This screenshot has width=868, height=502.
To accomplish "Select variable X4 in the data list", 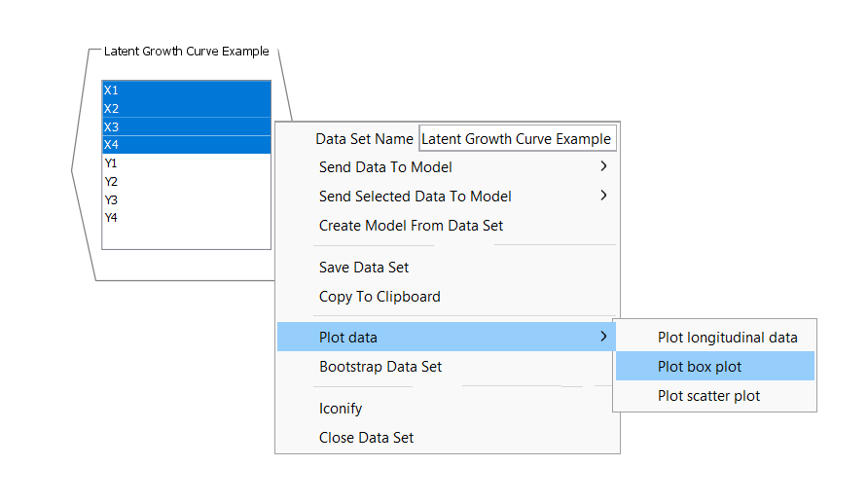I will [x=185, y=144].
